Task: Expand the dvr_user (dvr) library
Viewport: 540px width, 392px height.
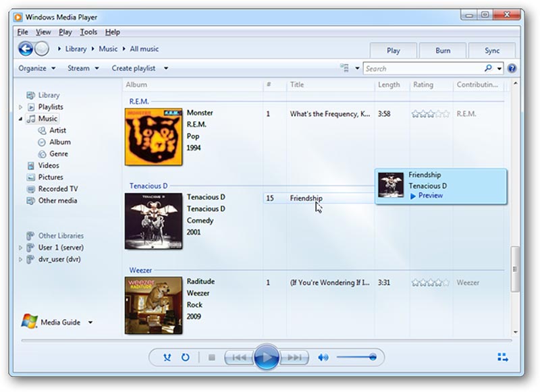Action: [x=20, y=259]
